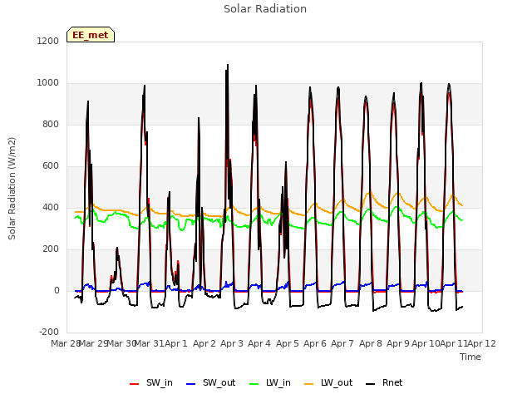This screenshot has width=532, height=399.
Task: Click the -200 y-axis tick label
Action: click(x=49, y=332)
